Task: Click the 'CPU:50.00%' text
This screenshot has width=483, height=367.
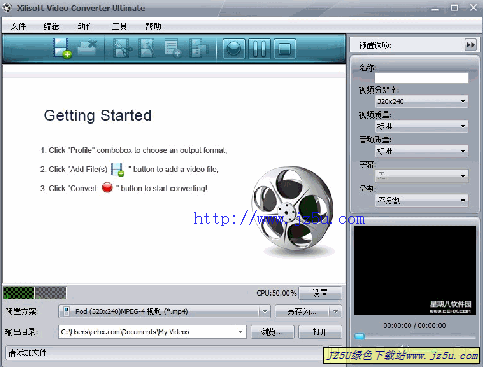Action: click(x=276, y=293)
